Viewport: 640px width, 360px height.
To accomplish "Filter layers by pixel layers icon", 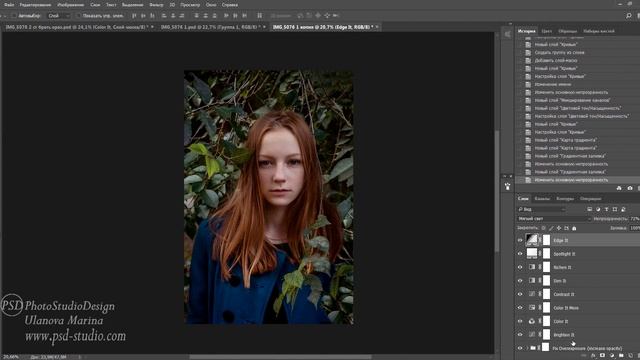I will 589,209.
